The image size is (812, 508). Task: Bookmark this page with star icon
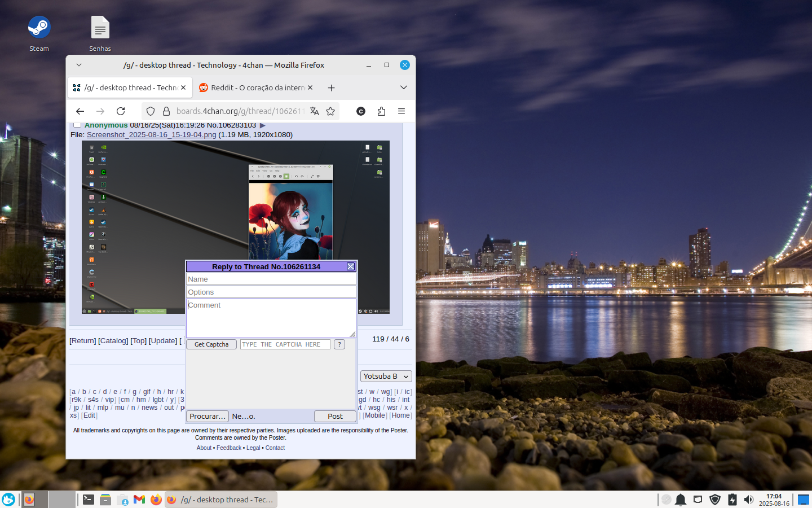[330, 111]
